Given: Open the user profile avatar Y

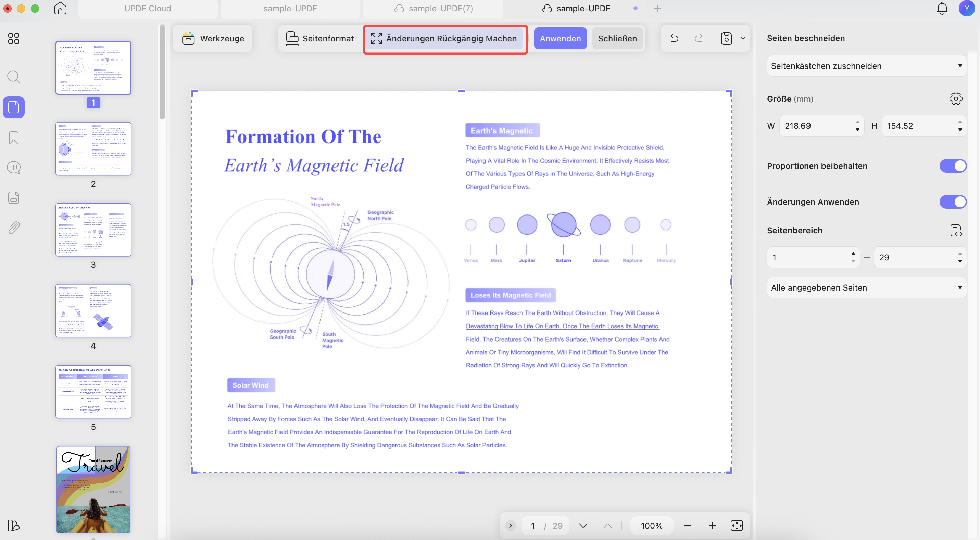Looking at the screenshot, I should [x=967, y=8].
